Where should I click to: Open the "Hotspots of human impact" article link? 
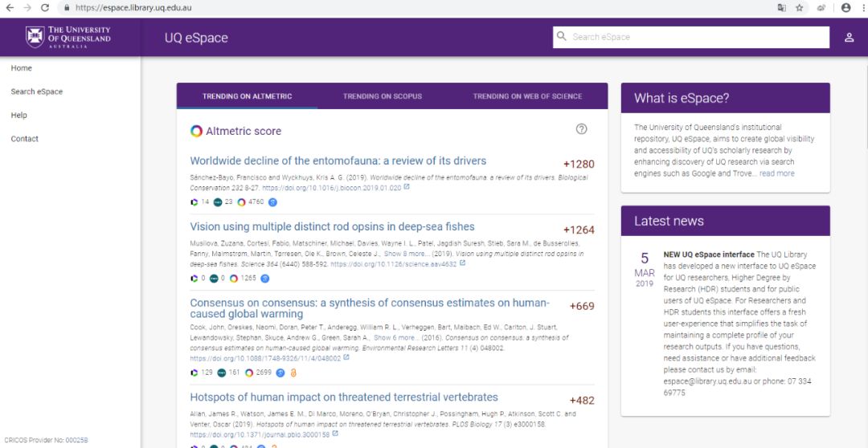[x=344, y=397]
